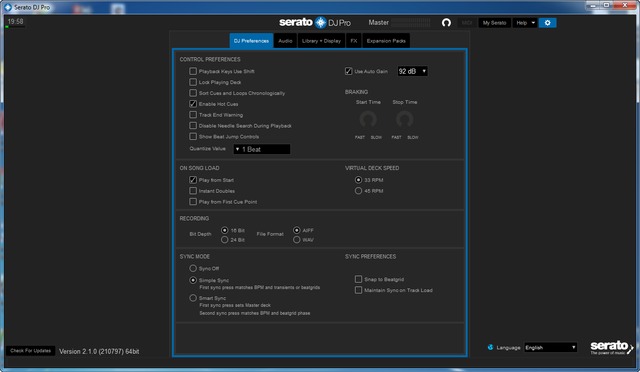This screenshot has height=372, width=640.
Task: Select Smart Sync mode
Action: tap(193, 298)
